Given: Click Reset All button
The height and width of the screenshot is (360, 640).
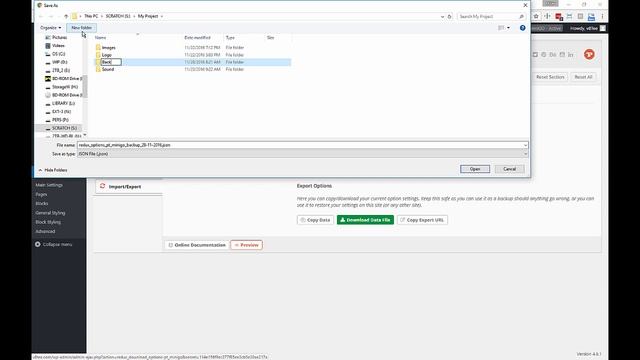Looking at the screenshot, I should [x=583, y=77].
